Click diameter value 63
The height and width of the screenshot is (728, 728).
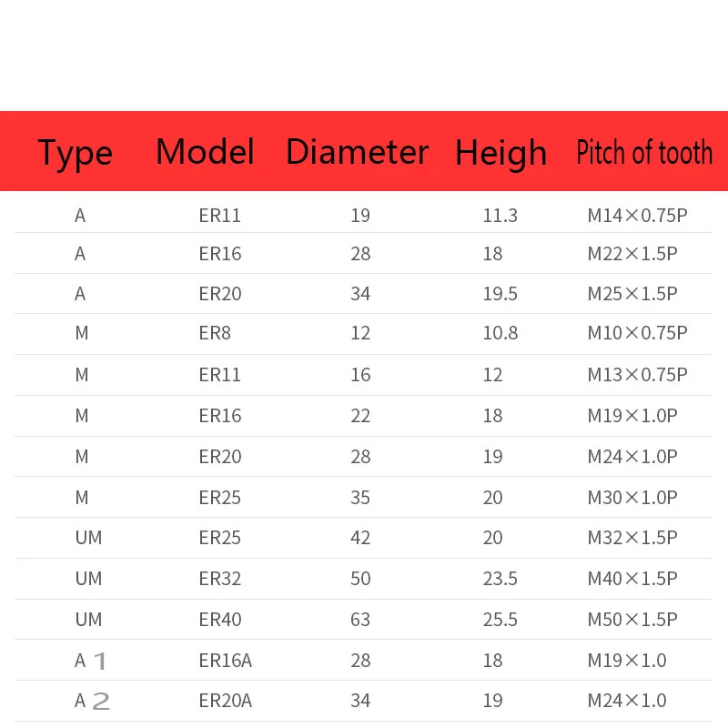pyautogui.click(x=360, y=620)
